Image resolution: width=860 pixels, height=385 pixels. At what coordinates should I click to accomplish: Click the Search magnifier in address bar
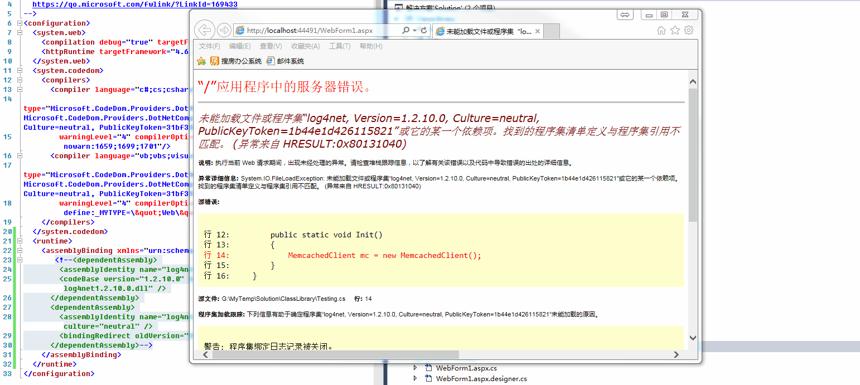(406, 31)
